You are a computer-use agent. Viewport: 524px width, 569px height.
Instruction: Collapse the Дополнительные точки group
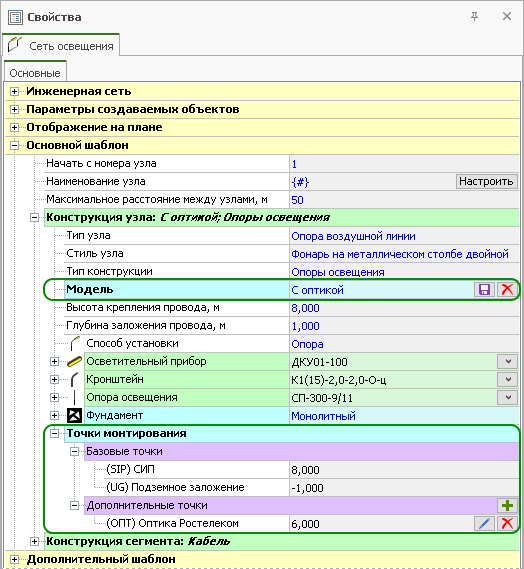click(74, 505)
